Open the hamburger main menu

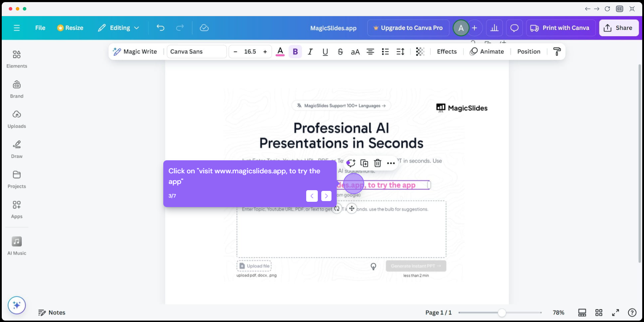pos(17,28)
